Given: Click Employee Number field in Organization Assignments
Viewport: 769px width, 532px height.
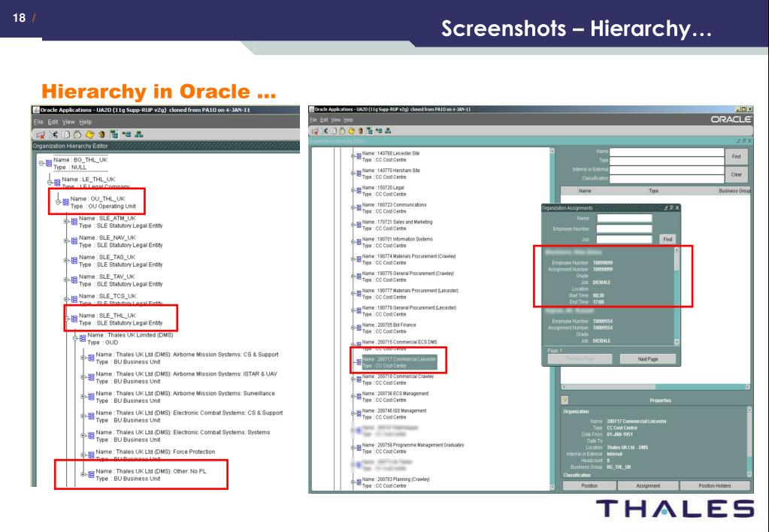Looking at the screenshot, I should [625, 228].
